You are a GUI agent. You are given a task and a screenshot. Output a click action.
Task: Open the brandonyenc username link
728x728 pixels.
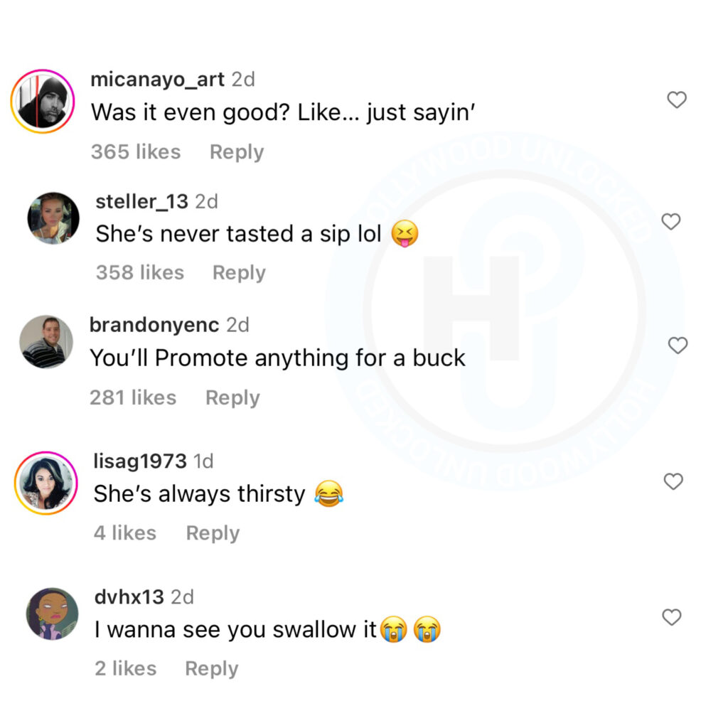tap(154, 325)
